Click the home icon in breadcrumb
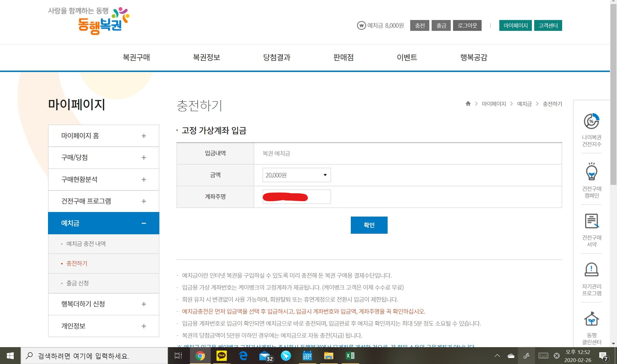 [x=468, y=104]
